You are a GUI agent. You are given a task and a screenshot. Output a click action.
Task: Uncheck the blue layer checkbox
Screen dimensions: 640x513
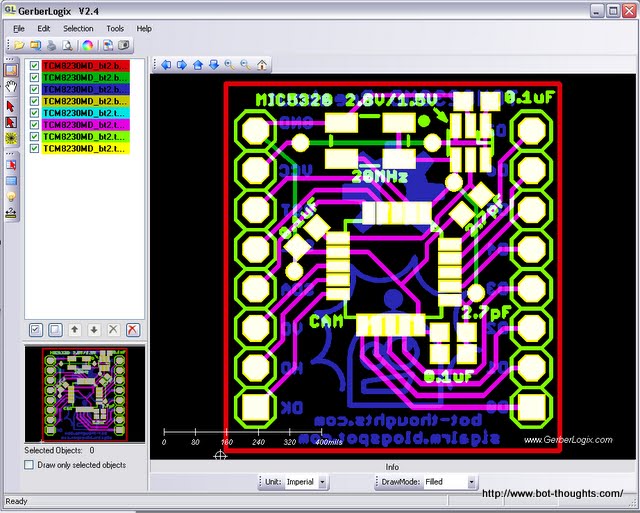34,89
